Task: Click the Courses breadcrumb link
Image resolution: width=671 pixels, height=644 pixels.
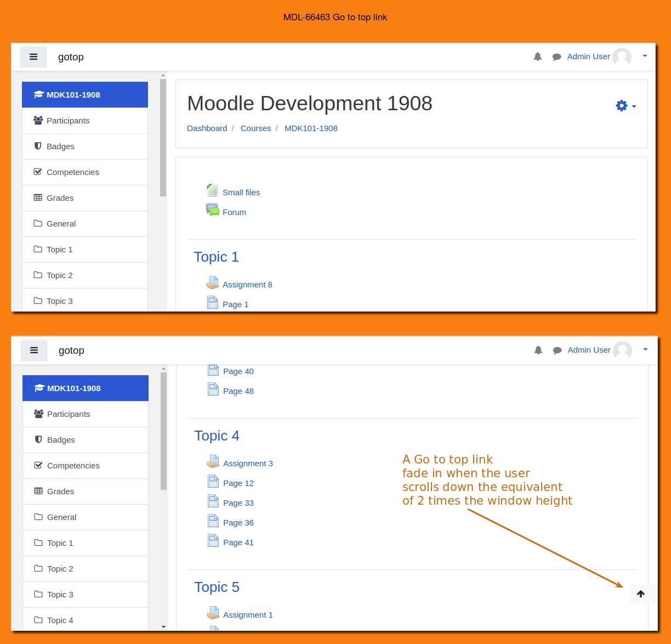Action: 255,128
